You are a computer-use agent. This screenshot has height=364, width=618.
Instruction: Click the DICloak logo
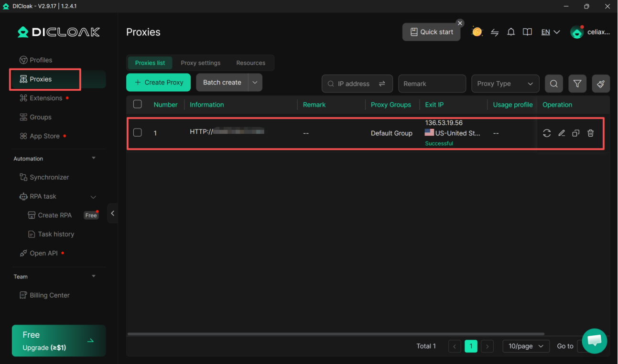[58, 32]
